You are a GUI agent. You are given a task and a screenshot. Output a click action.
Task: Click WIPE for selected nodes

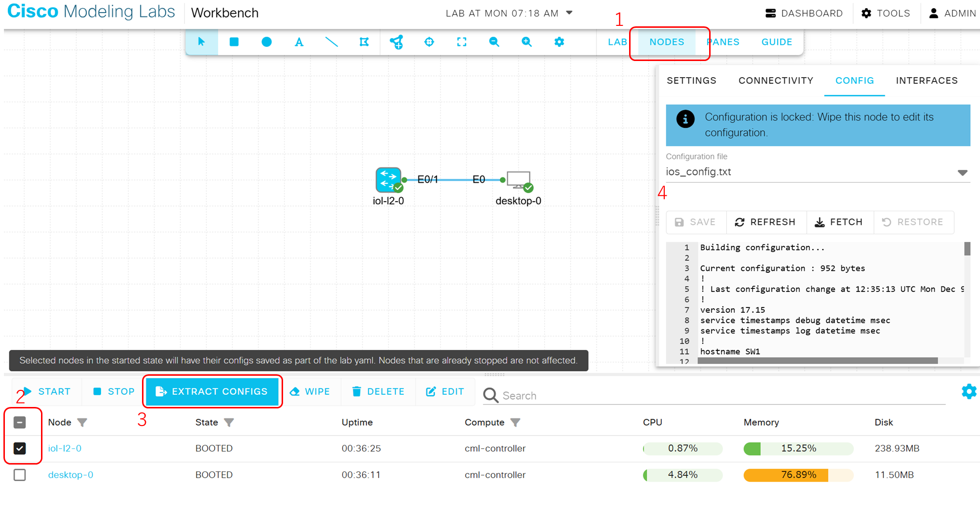pos(310,391)
